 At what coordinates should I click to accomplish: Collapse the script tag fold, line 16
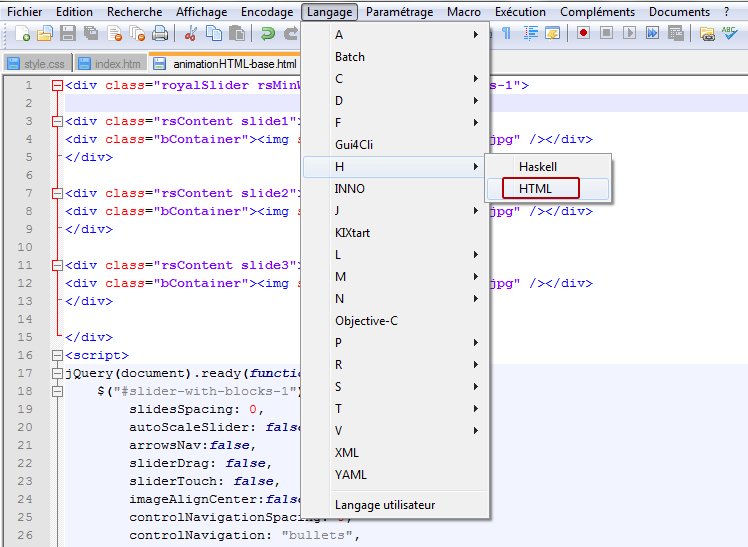click(57, 355)
